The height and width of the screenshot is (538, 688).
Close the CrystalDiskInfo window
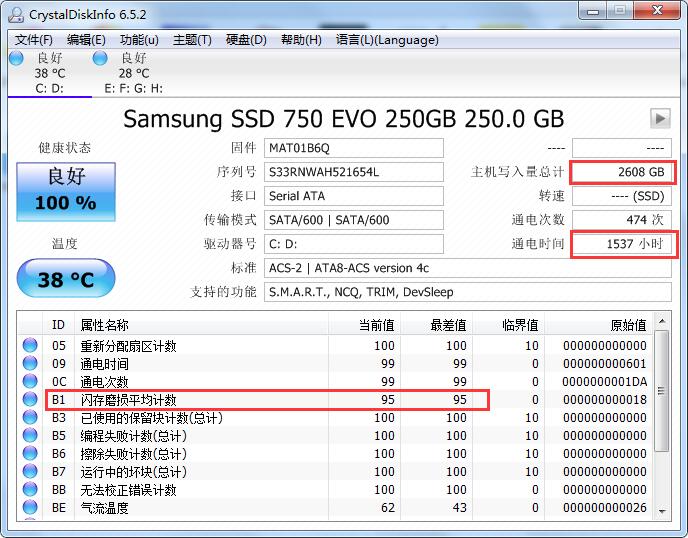tap(657, 11)
